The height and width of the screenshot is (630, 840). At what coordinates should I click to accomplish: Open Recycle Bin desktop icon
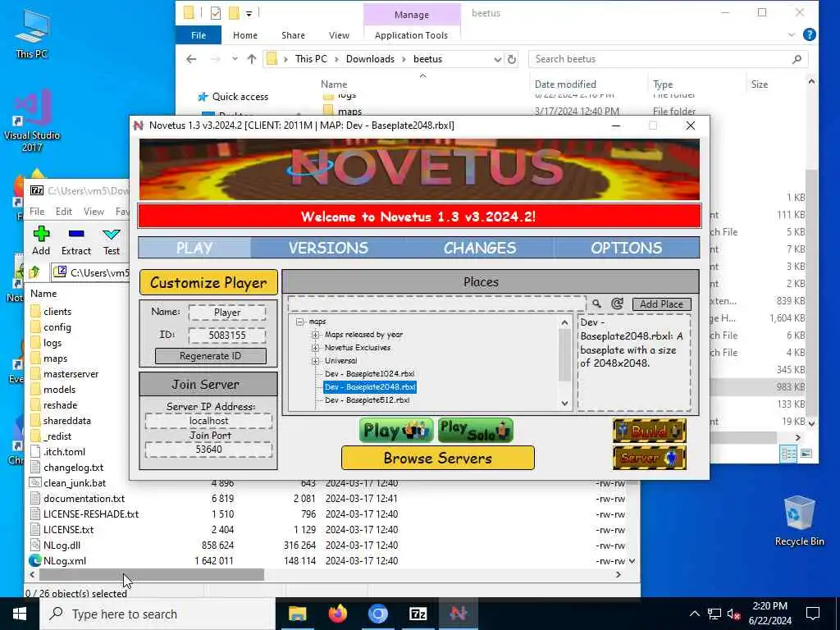799,521
